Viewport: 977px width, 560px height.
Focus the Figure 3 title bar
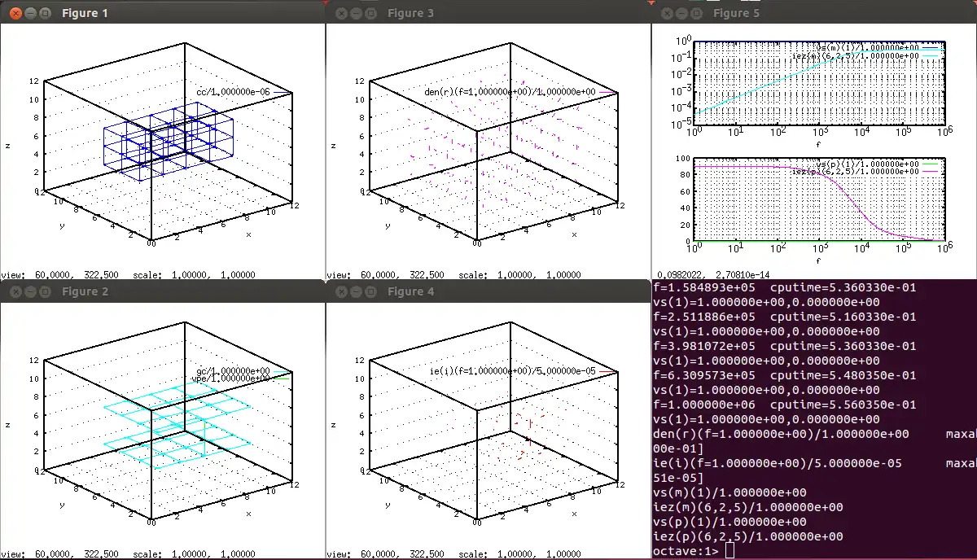(x=488, y=13)
